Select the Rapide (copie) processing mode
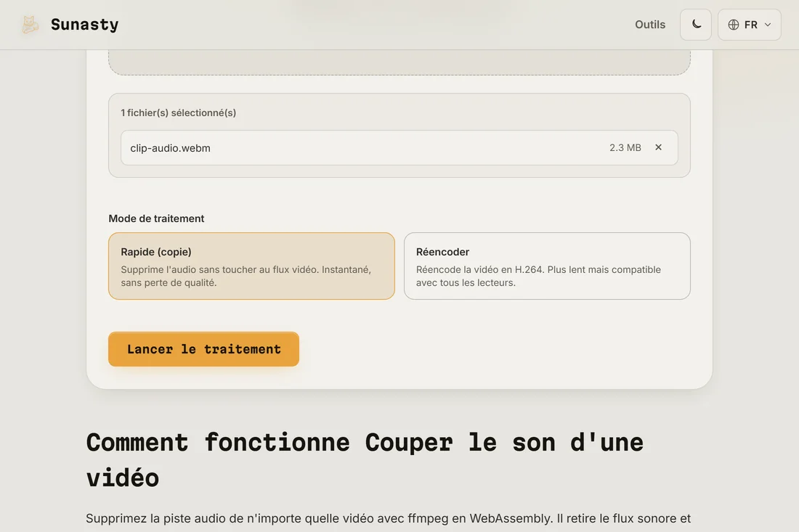The image size is (799, 532). coord(252,266)
